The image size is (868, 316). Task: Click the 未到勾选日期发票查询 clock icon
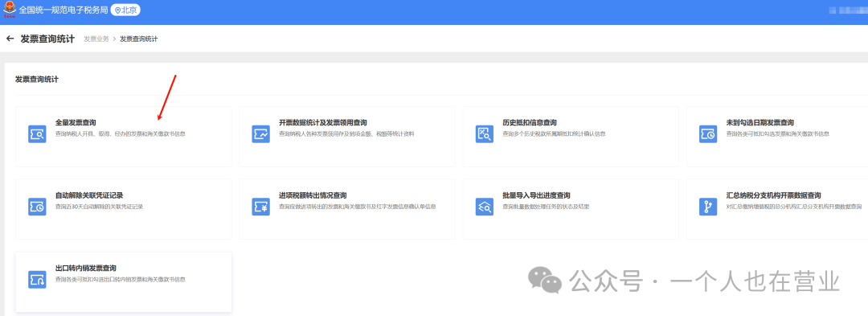(x=708, y=134)
